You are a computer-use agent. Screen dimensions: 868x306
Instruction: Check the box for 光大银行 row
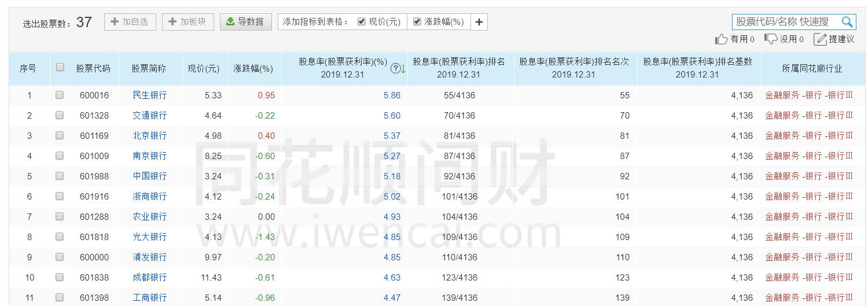pos(60,237)
